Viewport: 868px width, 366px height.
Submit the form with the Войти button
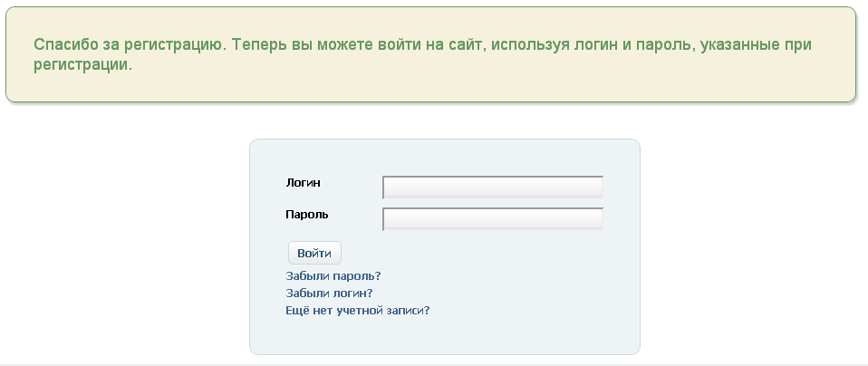tap(314, 253)
